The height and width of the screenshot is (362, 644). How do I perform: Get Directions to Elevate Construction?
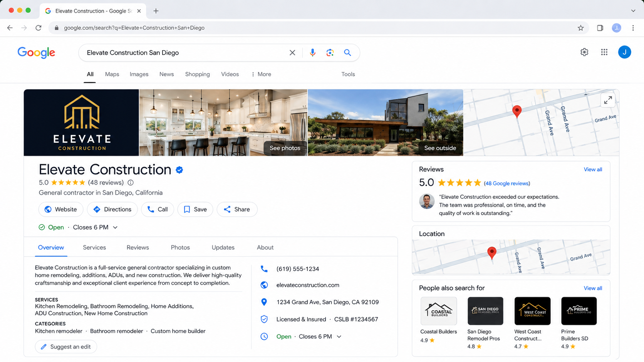pos(112,209)
